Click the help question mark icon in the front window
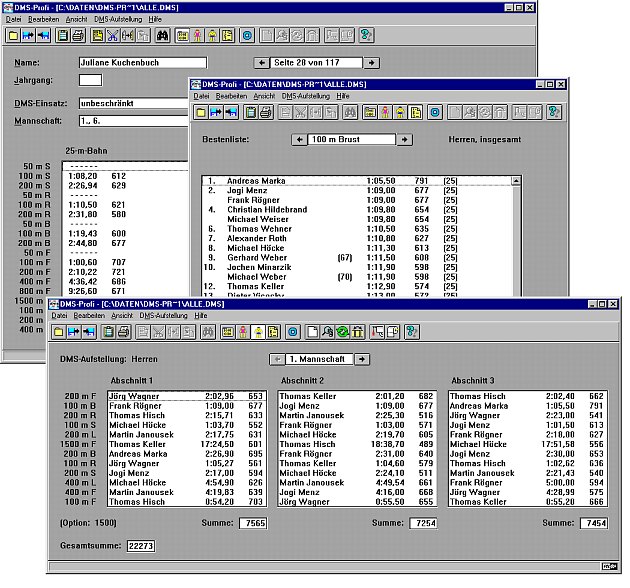The width and height of the screenshot is (630, 588). coord(412,332)
